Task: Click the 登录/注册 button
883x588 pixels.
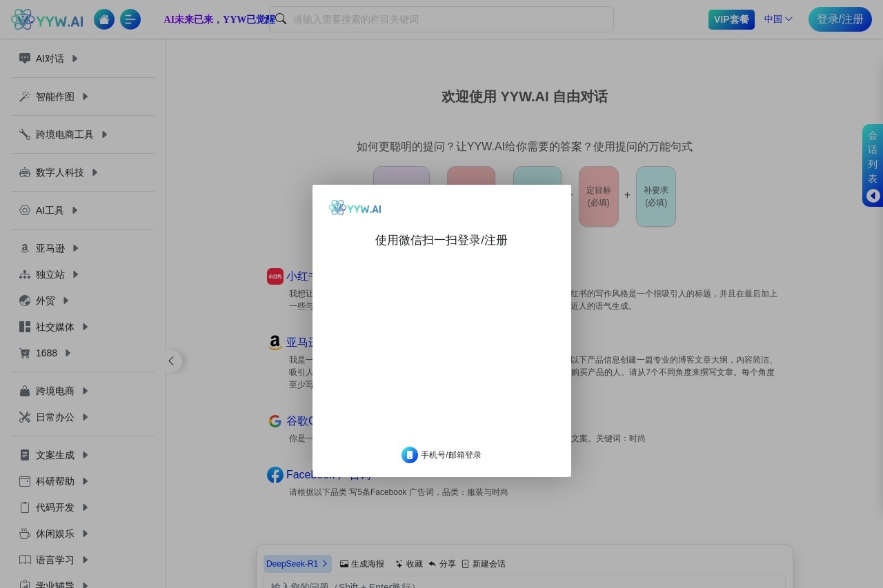Action: coord(840,19)
